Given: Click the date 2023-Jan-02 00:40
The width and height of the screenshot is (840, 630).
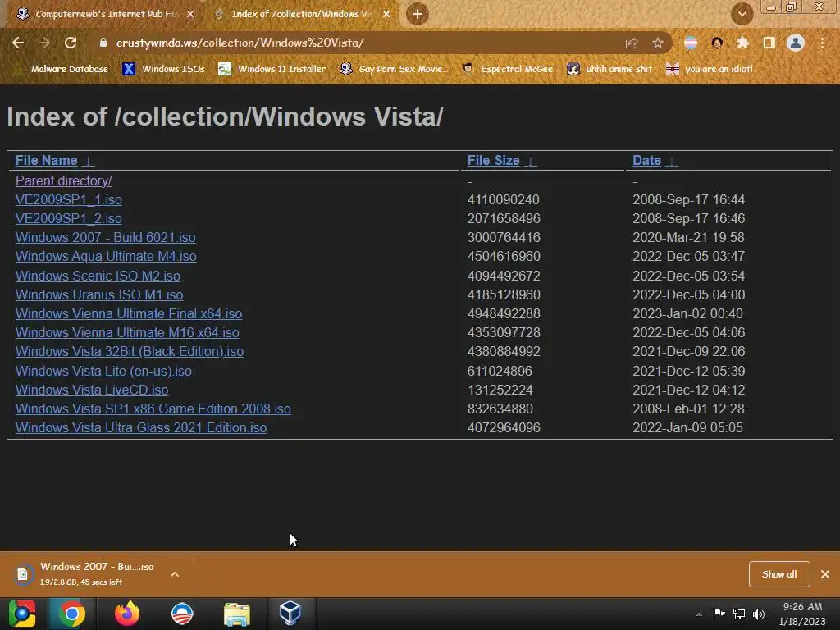Looking at the screenshot, I should click(687, 313).
